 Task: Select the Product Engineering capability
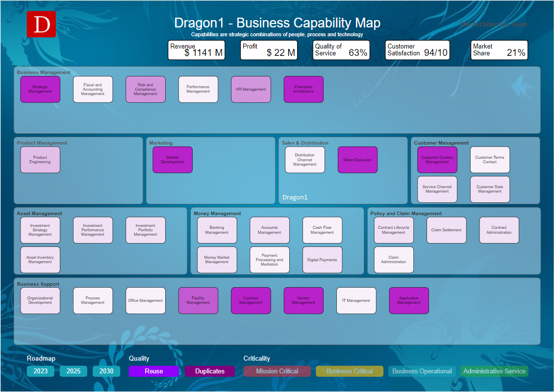[x=40, y=160]
